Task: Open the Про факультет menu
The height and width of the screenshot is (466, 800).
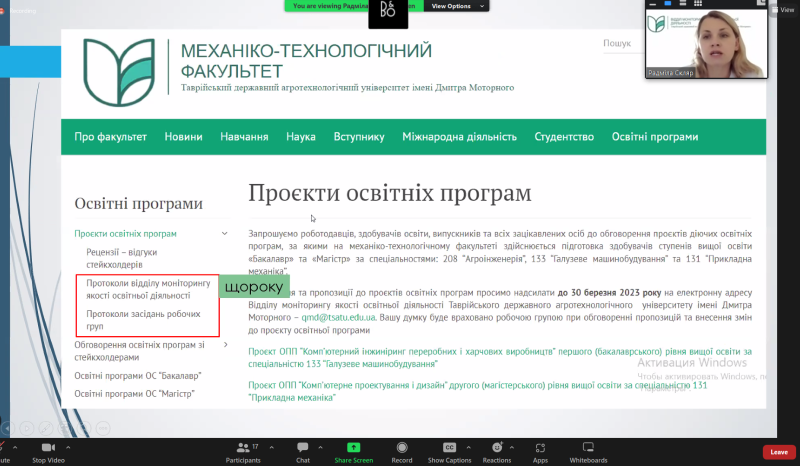Action: pos(110,137)
